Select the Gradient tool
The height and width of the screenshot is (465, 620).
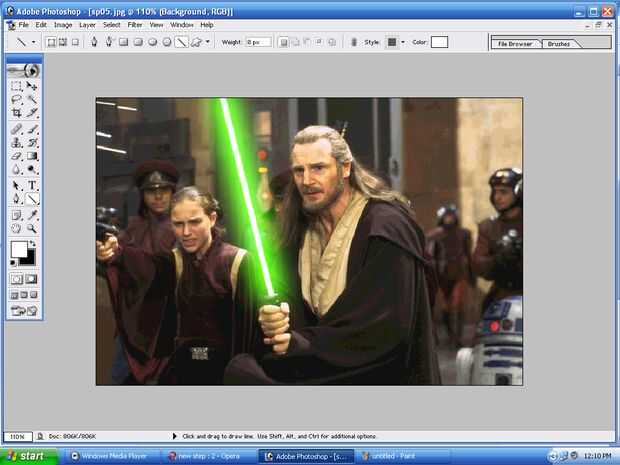pyautogui.click(x=32, y=156)
